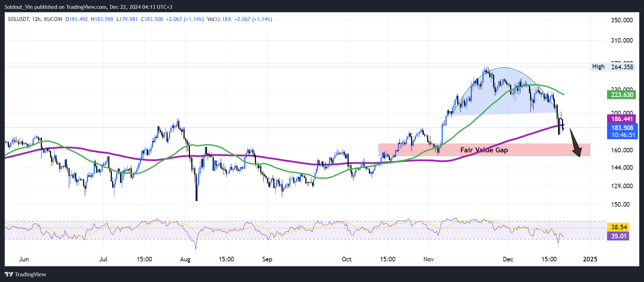
Task: Click the purple 35.01 RSI value label
Action: (x=619, y=236)
